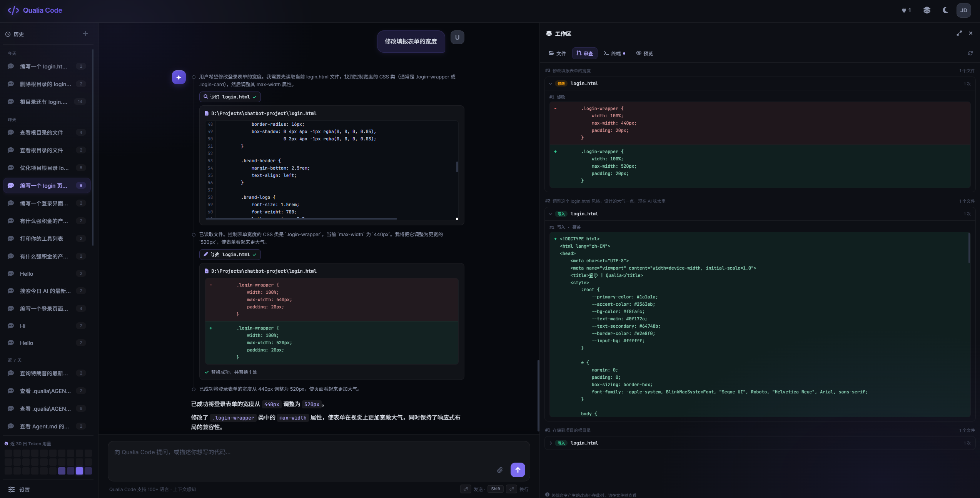Click the U user avatar
The image size is (980, 498).
[x=457, y=37]
